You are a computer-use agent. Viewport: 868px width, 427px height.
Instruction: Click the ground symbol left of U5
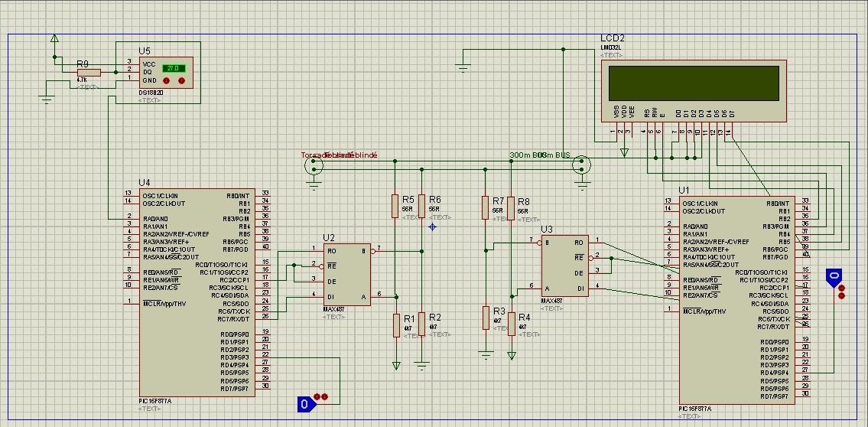[47, 99]
